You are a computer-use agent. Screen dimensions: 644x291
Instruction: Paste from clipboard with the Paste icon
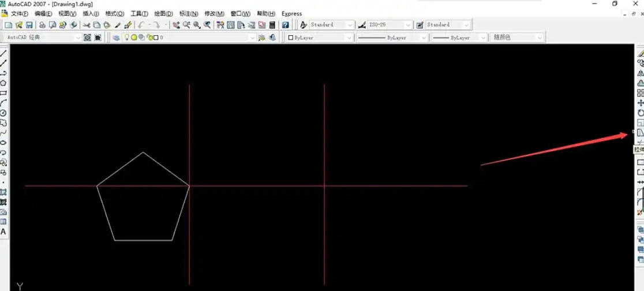coord(107,25)
